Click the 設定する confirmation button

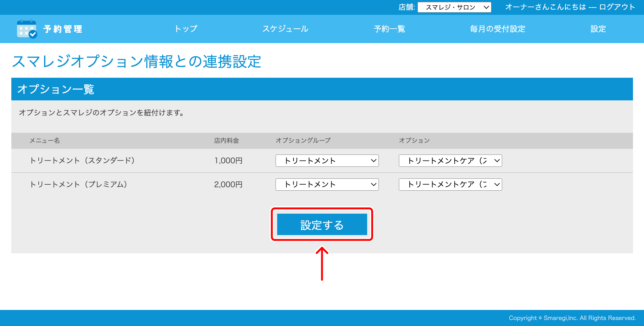(x=322, y=224)
